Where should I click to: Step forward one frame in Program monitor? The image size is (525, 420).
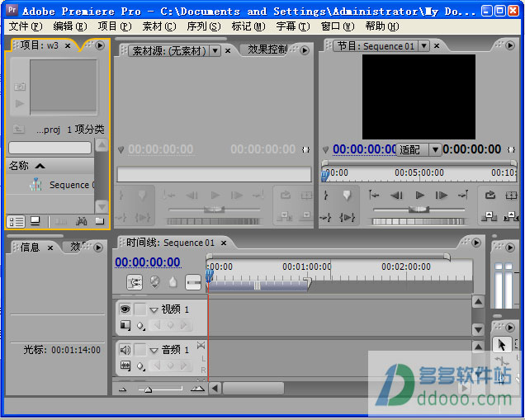tap(442, 195)
